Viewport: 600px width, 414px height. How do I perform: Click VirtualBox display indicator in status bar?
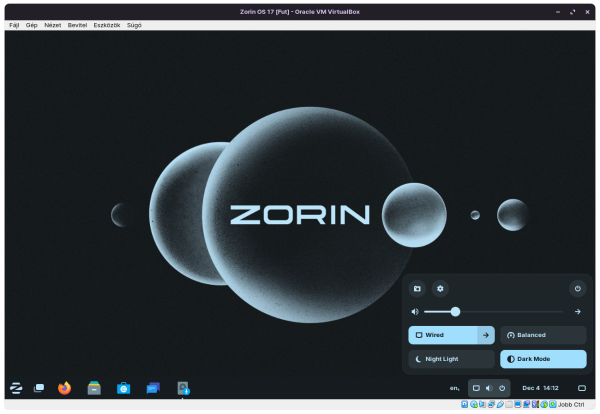[x=518, y=404]
